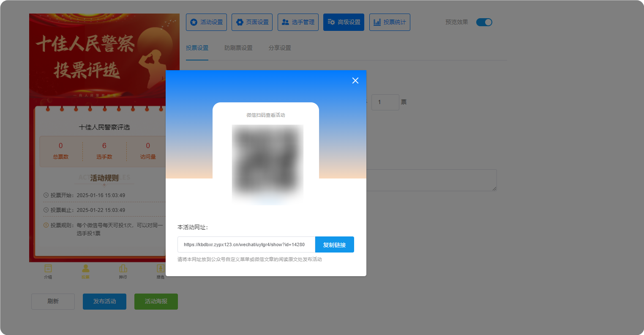Switch to the 分享设置 tab
Image resolution: width=644 pixels, height=335 pixels.
pyautogui.click(x=280, y=48)
